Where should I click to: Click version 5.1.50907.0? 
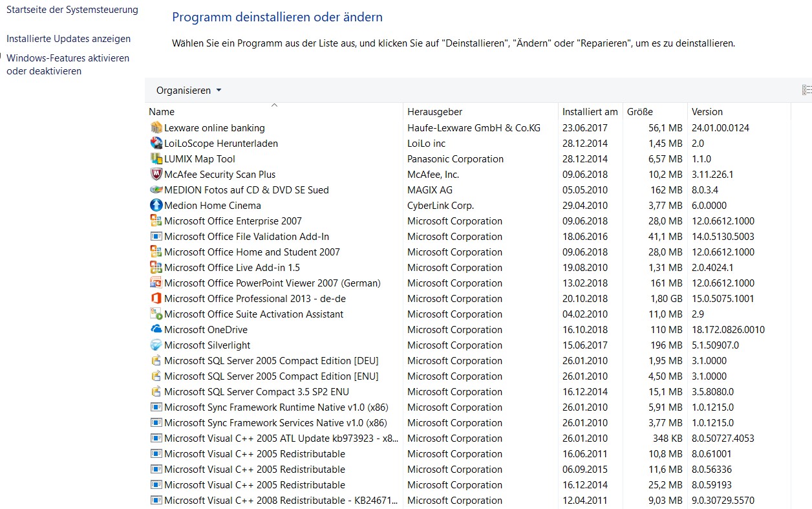point(715,345)
